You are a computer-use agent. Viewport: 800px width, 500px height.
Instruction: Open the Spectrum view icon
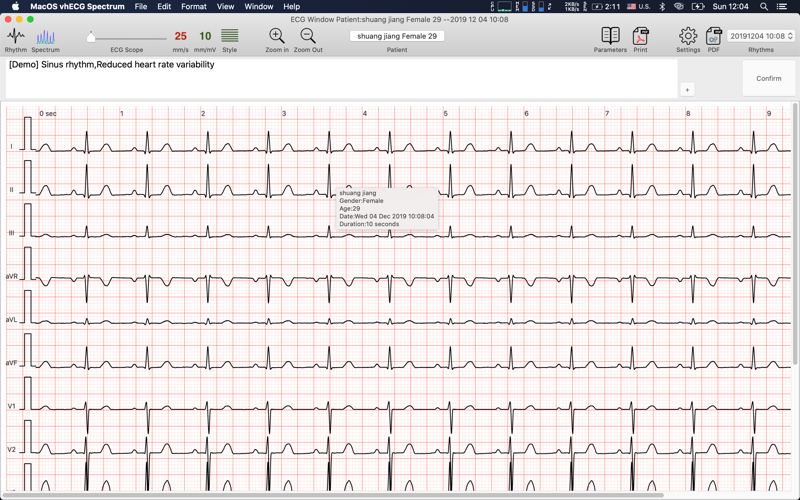click(45, 37)
